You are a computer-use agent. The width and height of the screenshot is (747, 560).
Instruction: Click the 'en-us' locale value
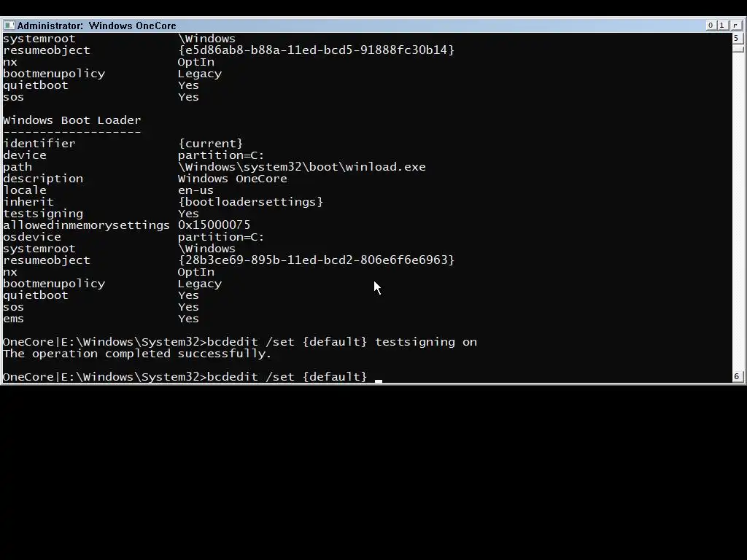(x=196, y=190)
